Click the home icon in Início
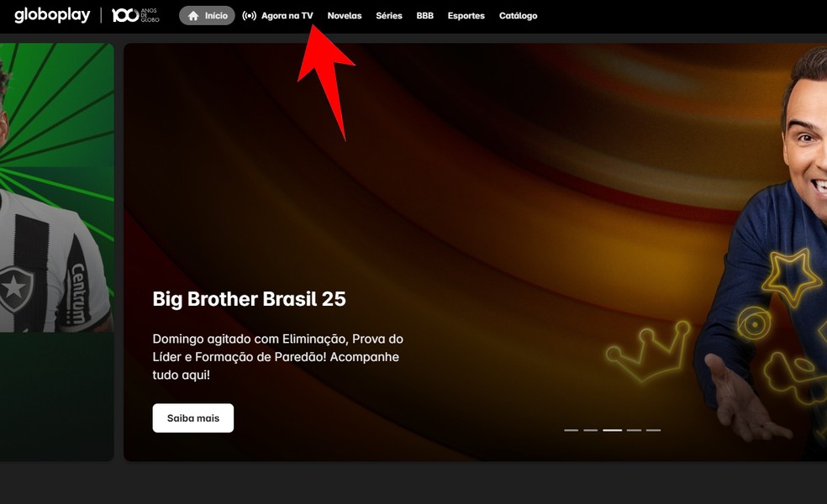The height and width of the screenshot is (504, 827). [193, 16]
